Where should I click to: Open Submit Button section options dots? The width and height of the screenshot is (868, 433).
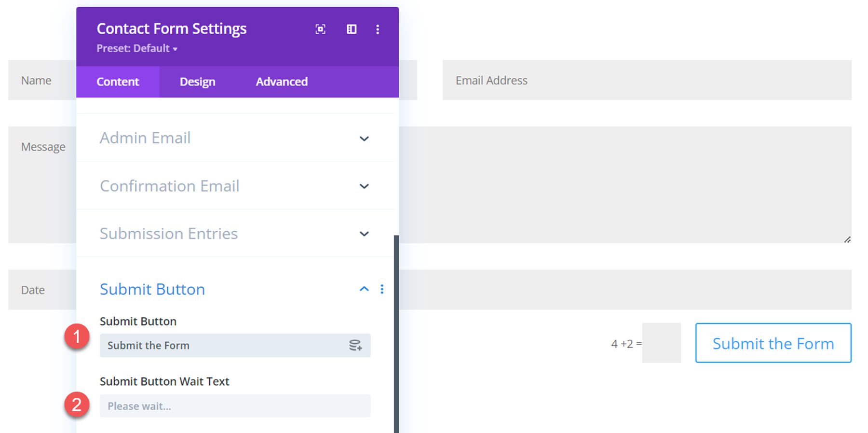click(382, 289)
